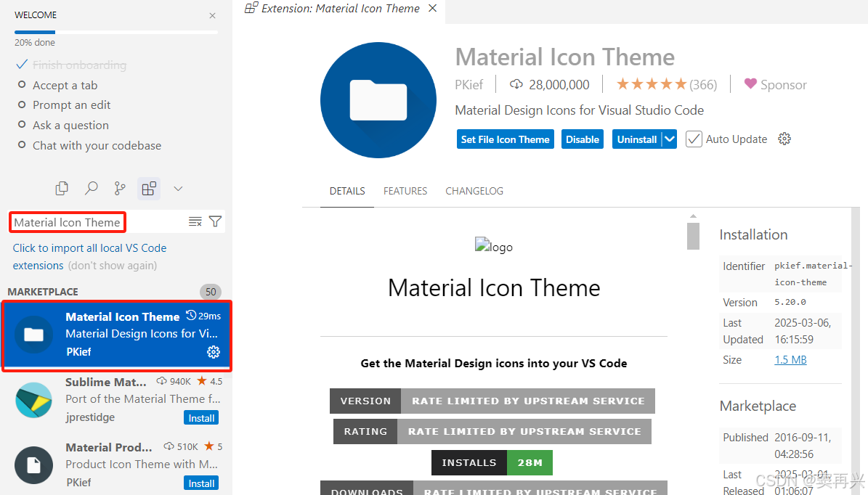868x495 pixels.
Task: Select Material Product Icons extension entry
Action: (x=116, y=465)
